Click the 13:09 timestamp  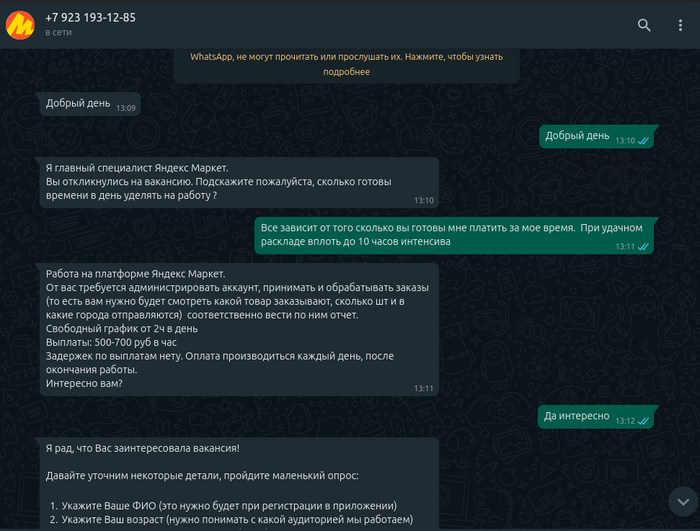[x=125, y=108]
